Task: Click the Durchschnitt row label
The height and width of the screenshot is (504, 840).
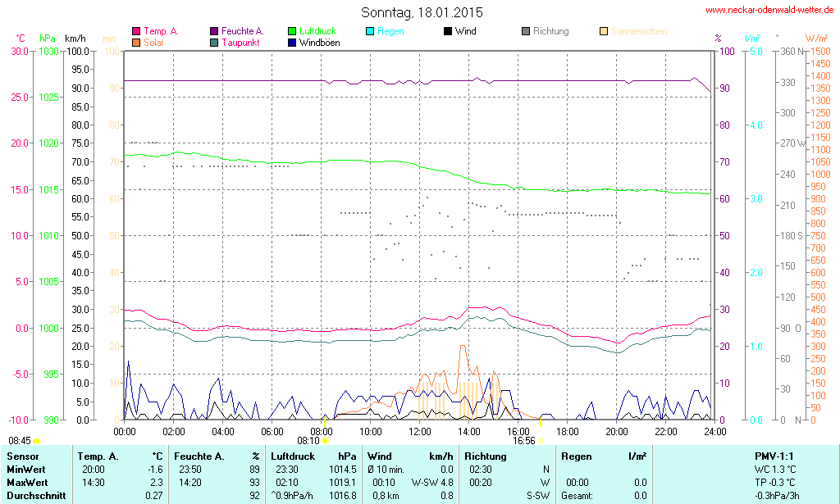Action: click(x=36, y=495)
